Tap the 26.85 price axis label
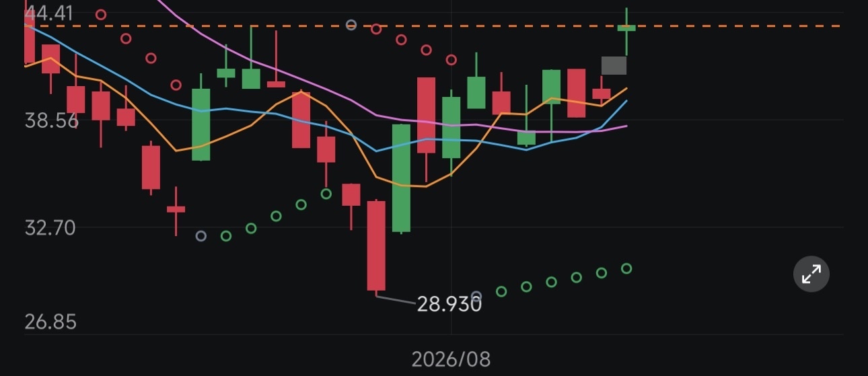The image size is (868, 376). coord(50,322)
